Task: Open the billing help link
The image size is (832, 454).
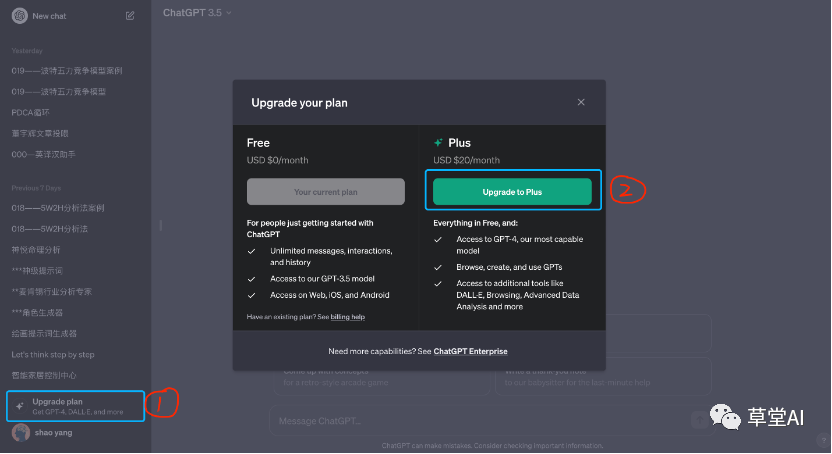Action: [x=348, y=317]
